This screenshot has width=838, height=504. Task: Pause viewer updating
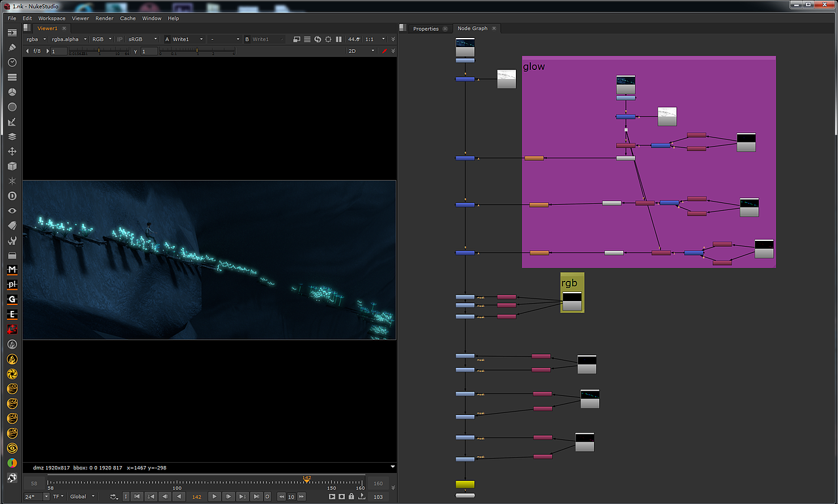coord(338,39)
